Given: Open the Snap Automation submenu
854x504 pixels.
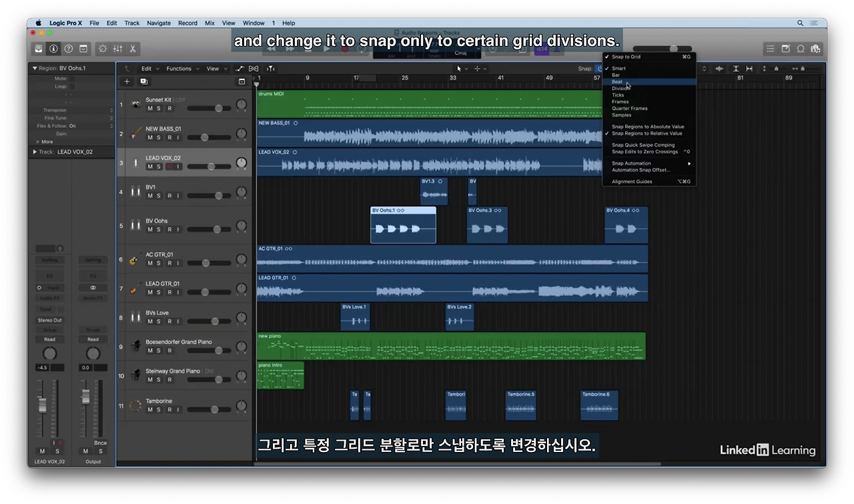Looking at the screenshot, I should (650, 163).
